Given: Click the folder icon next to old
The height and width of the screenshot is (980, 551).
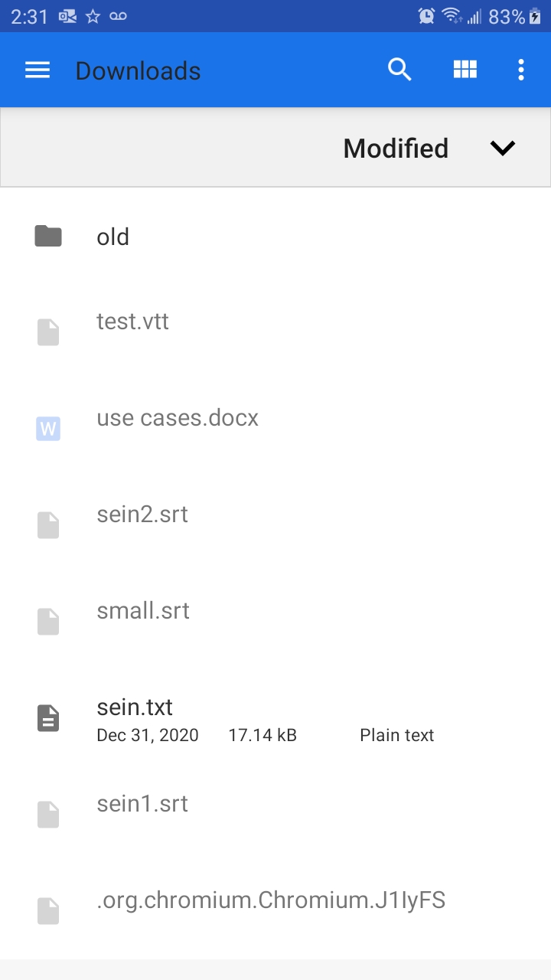Looking at the screenshot, I should point(47,237).
